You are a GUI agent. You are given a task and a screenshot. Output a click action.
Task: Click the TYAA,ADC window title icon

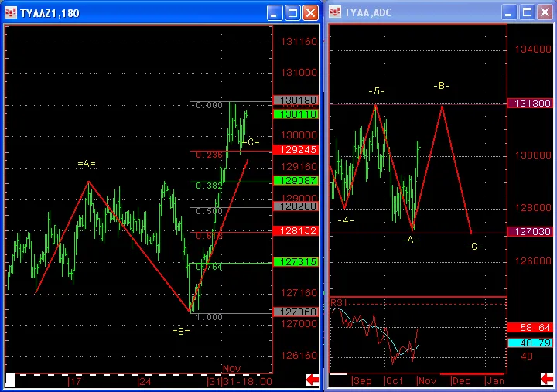click(335, 13)
